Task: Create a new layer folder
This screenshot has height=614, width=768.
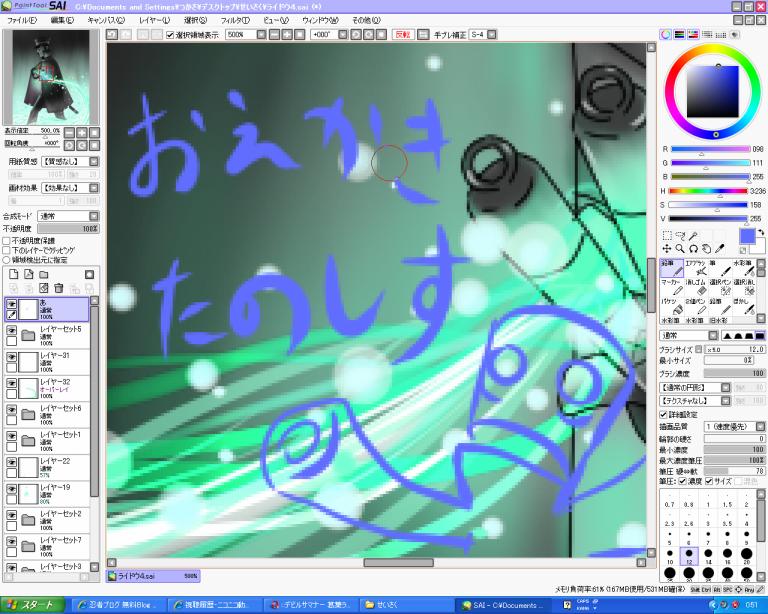Action: pos(44,275)
